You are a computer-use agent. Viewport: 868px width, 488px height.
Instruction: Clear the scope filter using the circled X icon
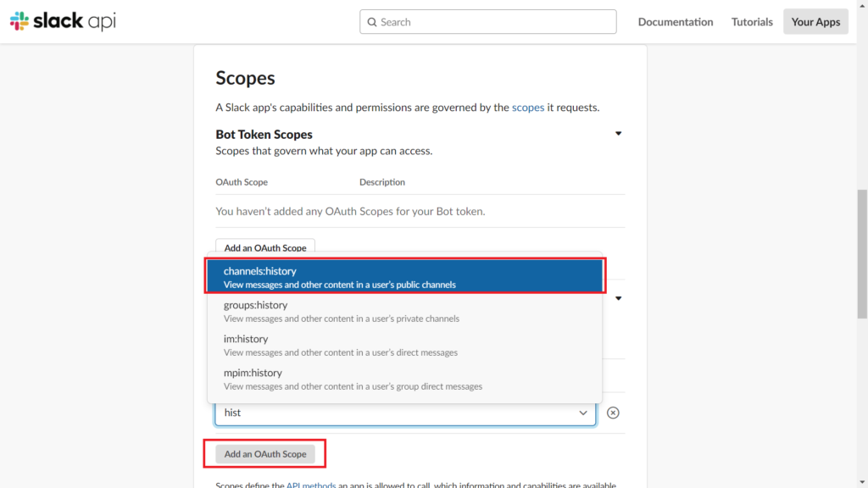click(x=613, y=413)
